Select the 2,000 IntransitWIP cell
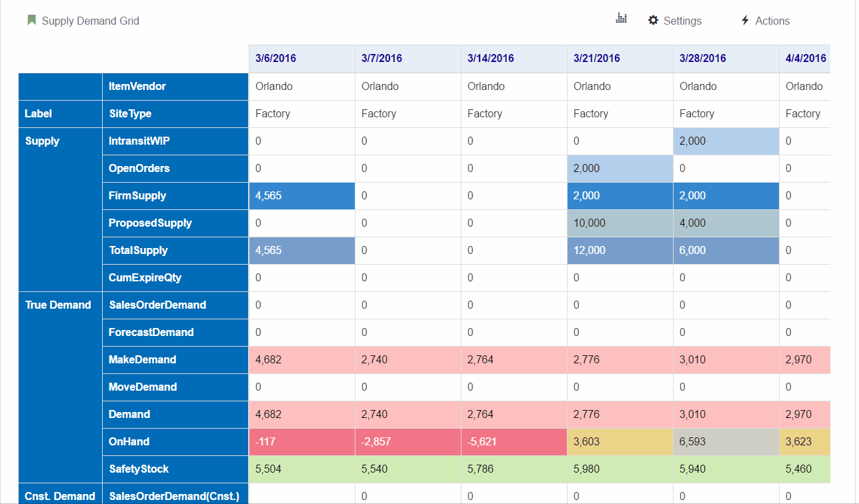 click(x=726, y=141)
